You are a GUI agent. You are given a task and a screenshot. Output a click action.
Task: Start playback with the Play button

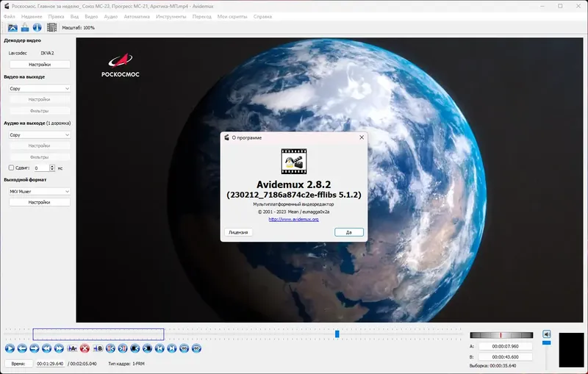click(x=10, y=348)
